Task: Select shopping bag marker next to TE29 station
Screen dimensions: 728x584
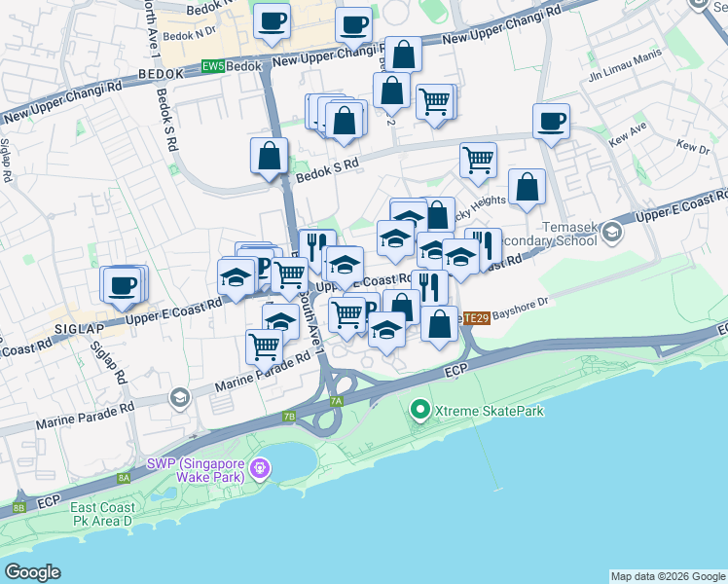Action: pyautogui.click(x=439, y=324)
